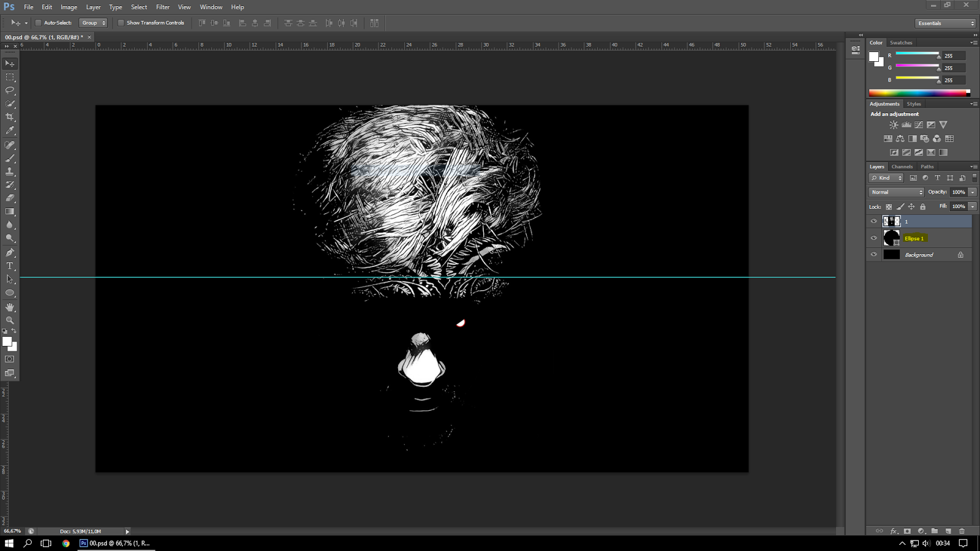The height and width of the screenshot is (551, 980).
Task: Select the Dodge tool
Action: click(x=10, y=238)
